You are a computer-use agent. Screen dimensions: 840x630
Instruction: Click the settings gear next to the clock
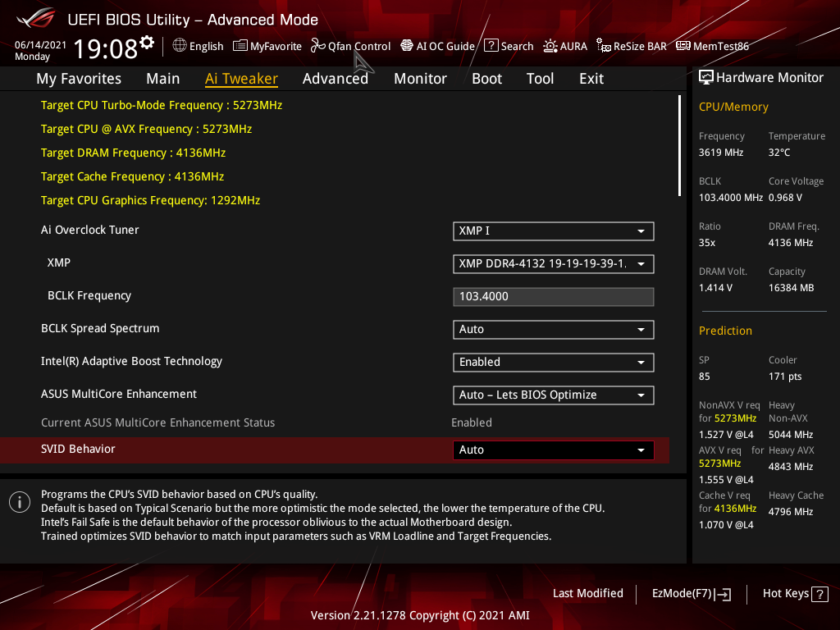tap(148, 42)
